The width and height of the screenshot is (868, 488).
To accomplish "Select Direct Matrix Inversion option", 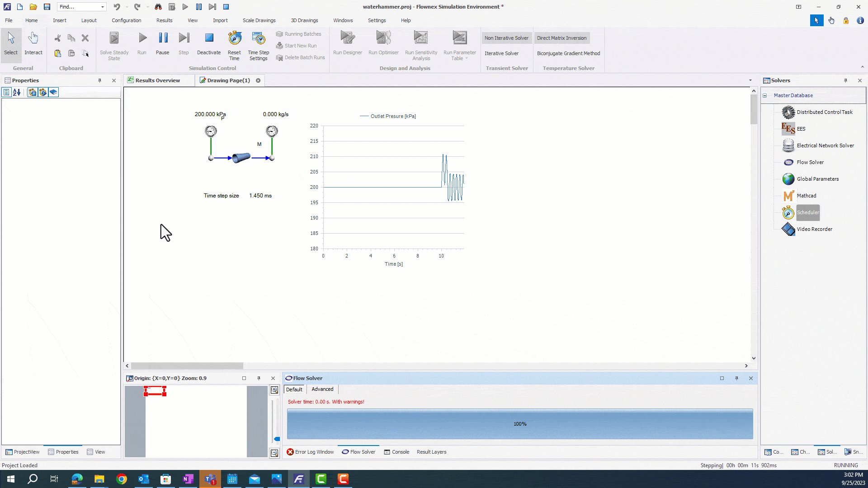I will [561, 38].
